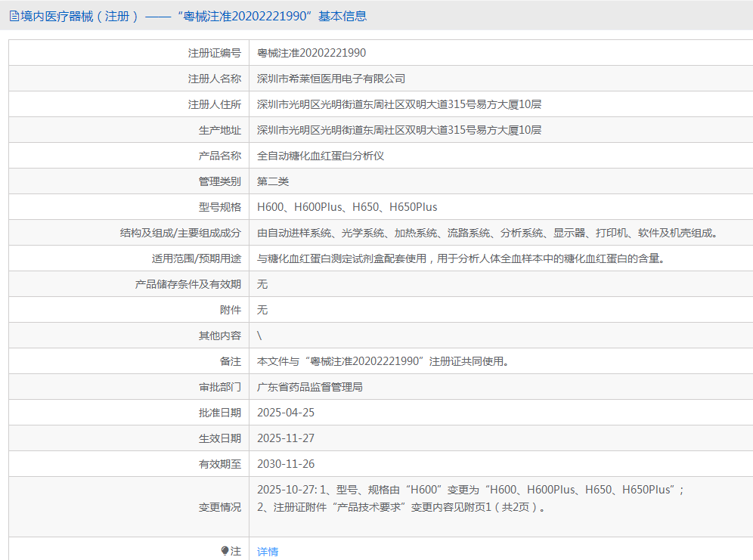Screen dimensions: 753x560
Task: Click the 变更情况 label
Action: tap(219, 507)
